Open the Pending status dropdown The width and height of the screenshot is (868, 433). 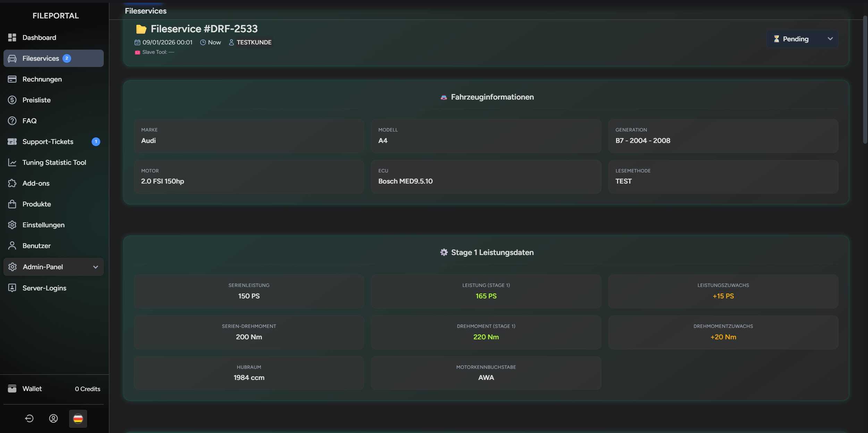tap(801, 39)
